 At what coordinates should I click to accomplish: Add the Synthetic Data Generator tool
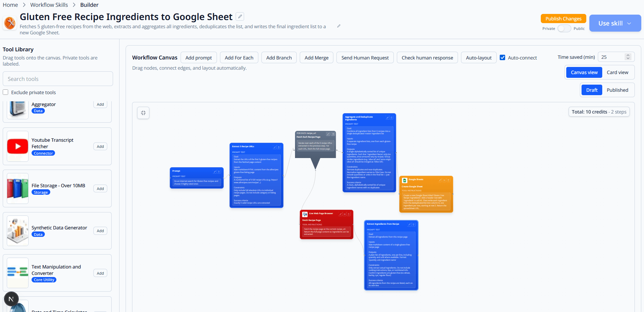tap(100, 231)
